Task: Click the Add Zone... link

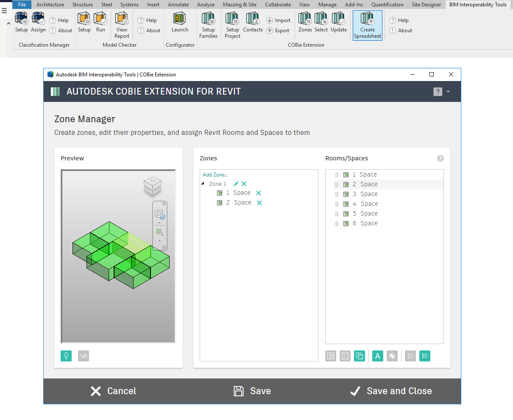Action: click(x=215, y=175)
